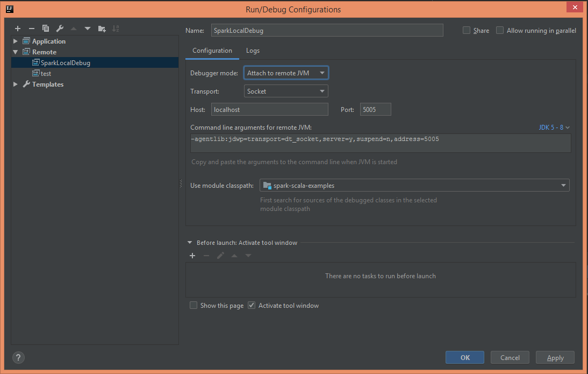Move configuration up in the list toolbar

[74, 29]
